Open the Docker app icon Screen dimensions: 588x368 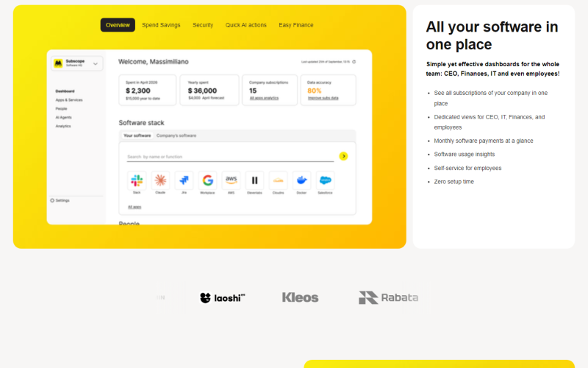click(x=301, y=180)
